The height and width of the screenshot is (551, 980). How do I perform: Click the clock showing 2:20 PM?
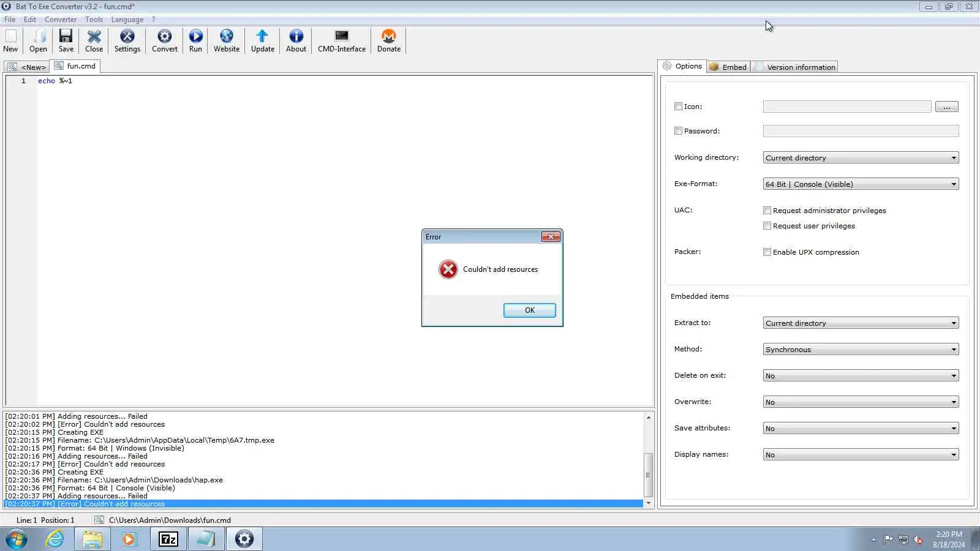(x=949, y=534)
